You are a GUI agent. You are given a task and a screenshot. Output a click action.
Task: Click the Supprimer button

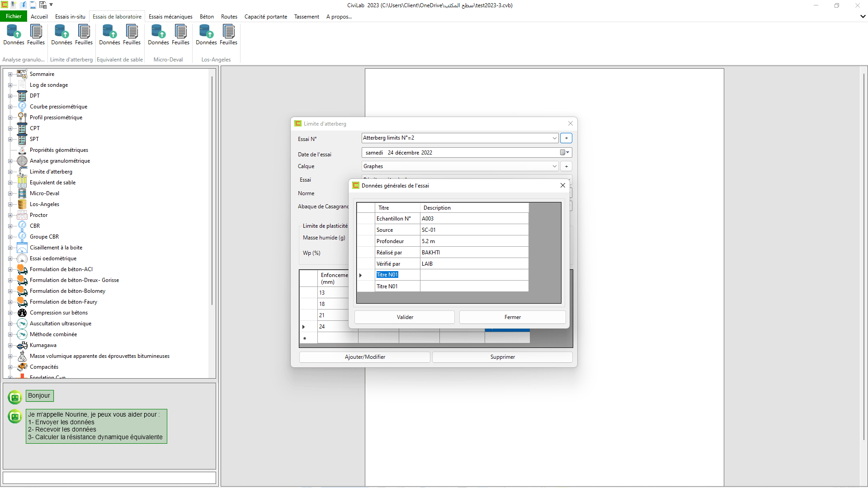tap(502, 357)
